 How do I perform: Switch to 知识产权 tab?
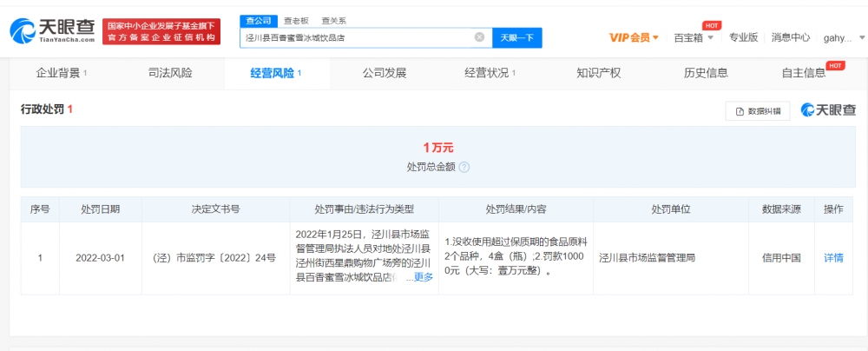[598, 73]
